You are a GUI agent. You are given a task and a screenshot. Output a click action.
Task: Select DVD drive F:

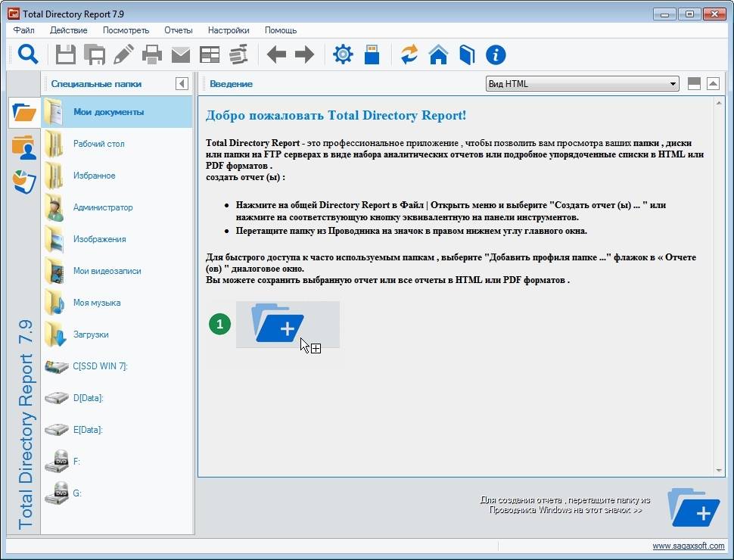point(117,462)
